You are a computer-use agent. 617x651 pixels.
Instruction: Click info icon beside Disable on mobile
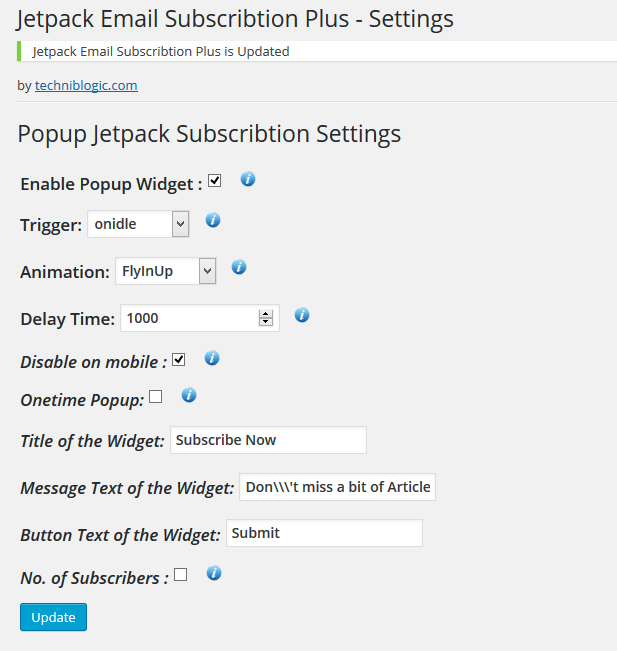point(212,357)
